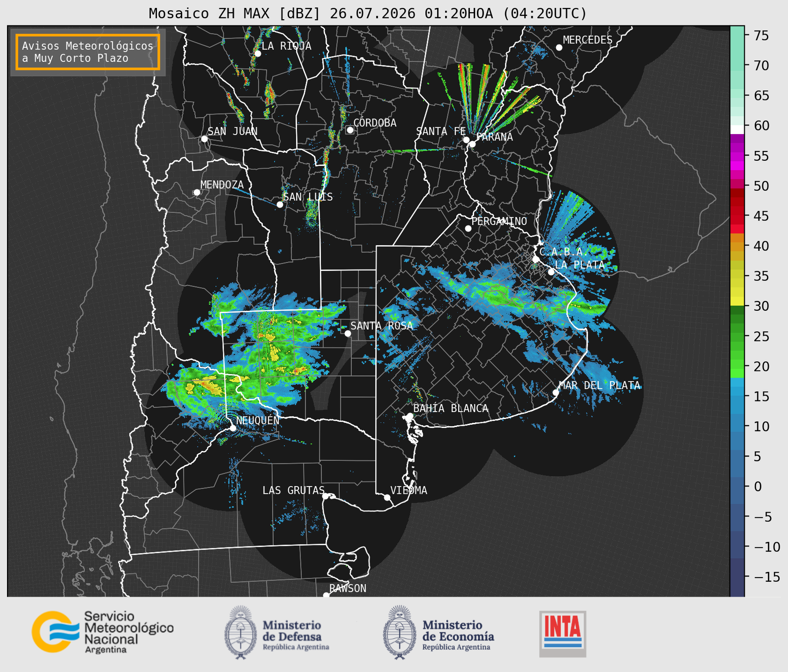The width and height of the screenshot is (788, 672).
Task: Click the Neuquén city marker dot
Action: [233, 428]
